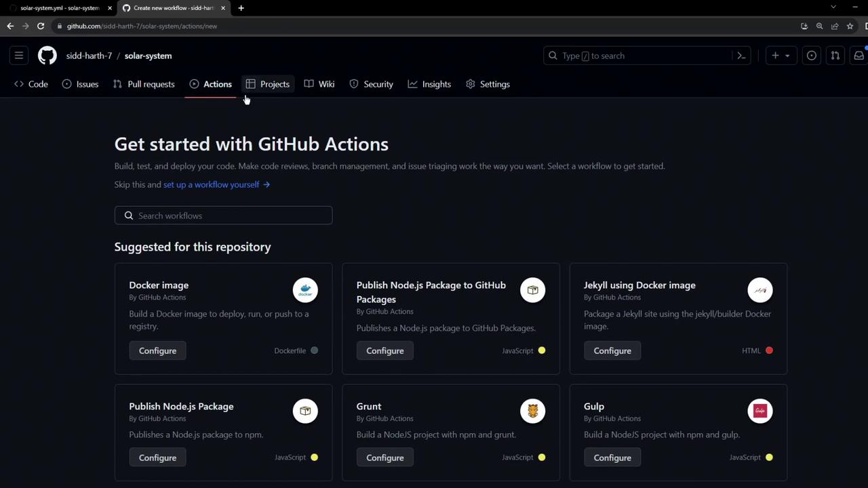Click the Grunt boar logo icon
Image resolution: width=868 pixels, height=488 pixels.
(532, 411)
